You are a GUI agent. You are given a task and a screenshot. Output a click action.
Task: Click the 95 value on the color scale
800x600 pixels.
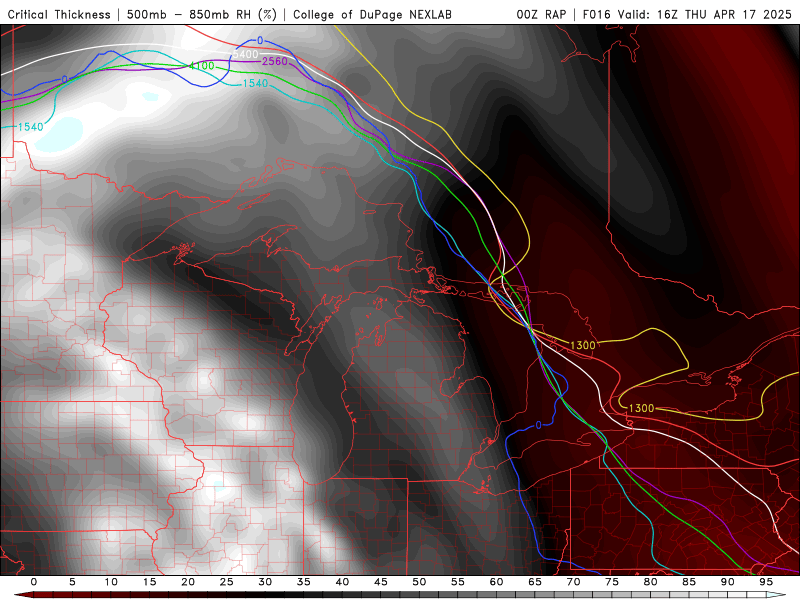(766, 582)
